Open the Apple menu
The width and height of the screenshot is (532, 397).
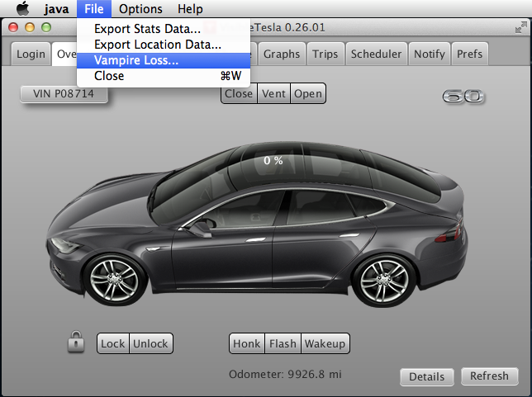(23, 8)
